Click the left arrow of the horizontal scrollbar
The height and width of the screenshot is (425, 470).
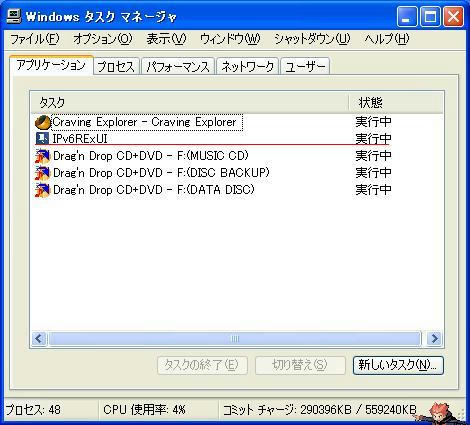[39, 339]
